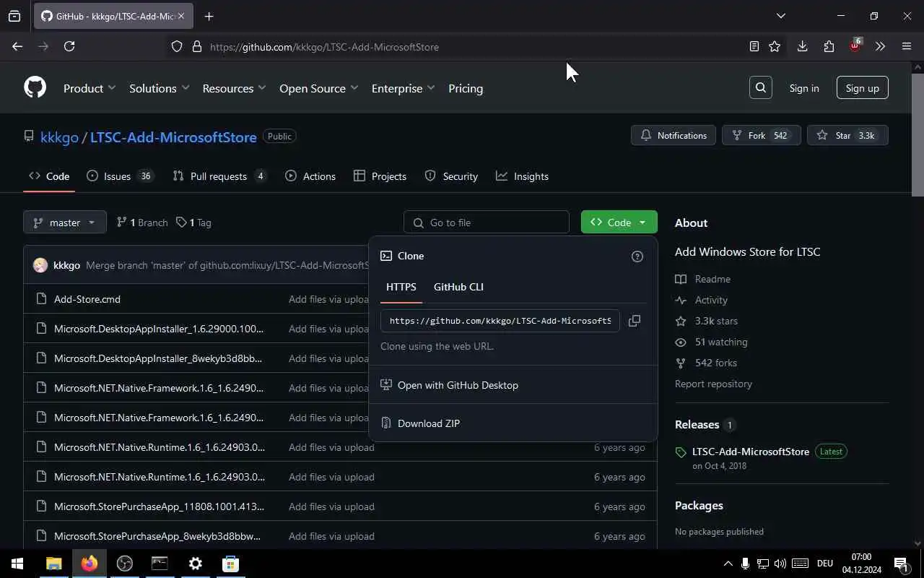Open Firefox extensions puzzle icon

(829, 46)
